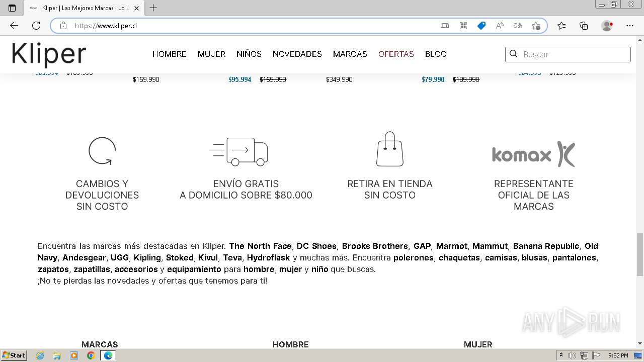Open the Teva brand link
Viewport: 644px width, 362px height.
[232, 257]
